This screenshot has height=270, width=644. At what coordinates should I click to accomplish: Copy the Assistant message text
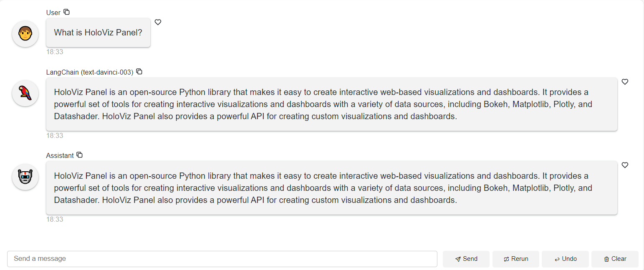point(80,155)
